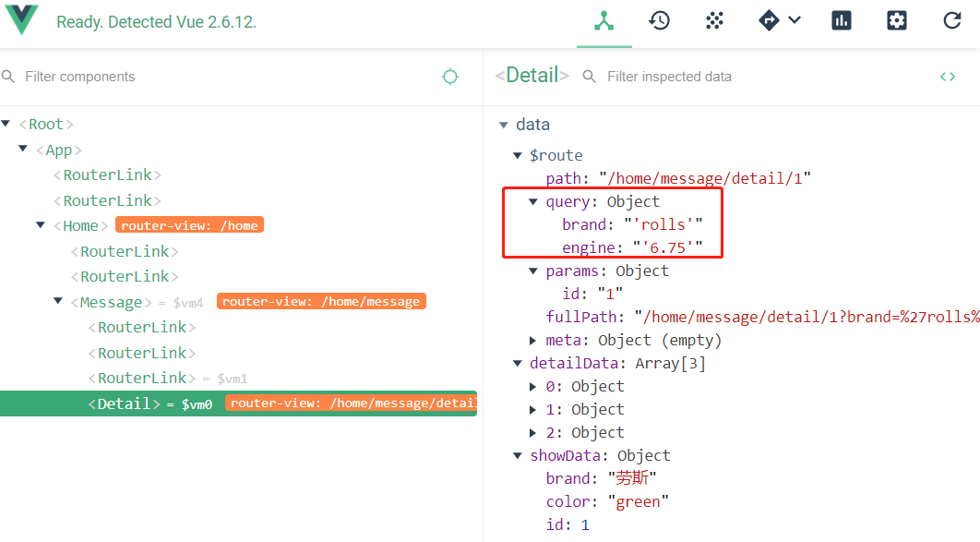Select the second RouterLink under Home
Viewport: 980px width, 542px height.
tap(125, 276)
